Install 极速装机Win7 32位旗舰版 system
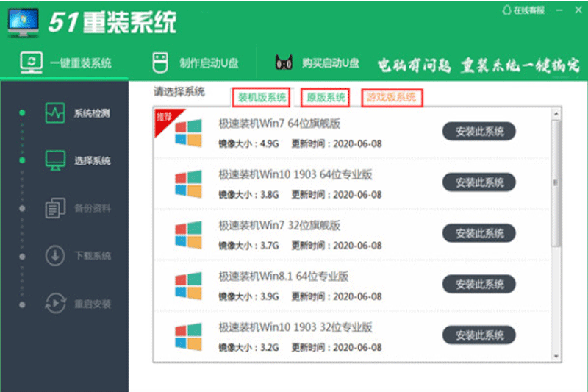The image size is (588, 392). point(479,233)
